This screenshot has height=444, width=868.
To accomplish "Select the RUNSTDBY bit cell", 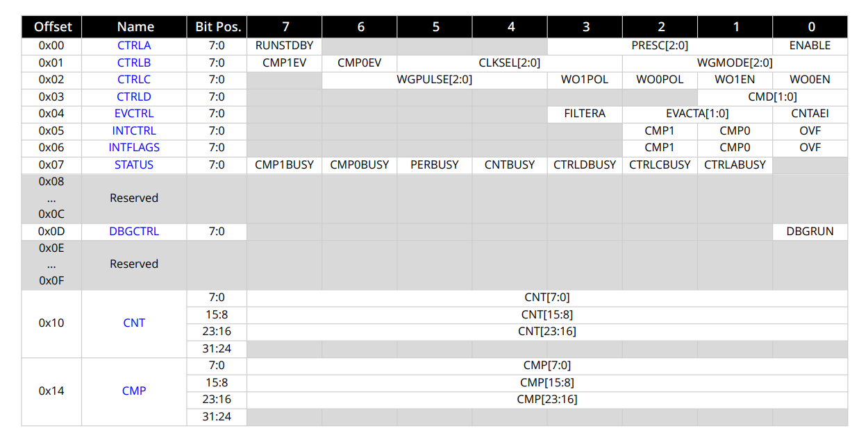I will 285,45.
